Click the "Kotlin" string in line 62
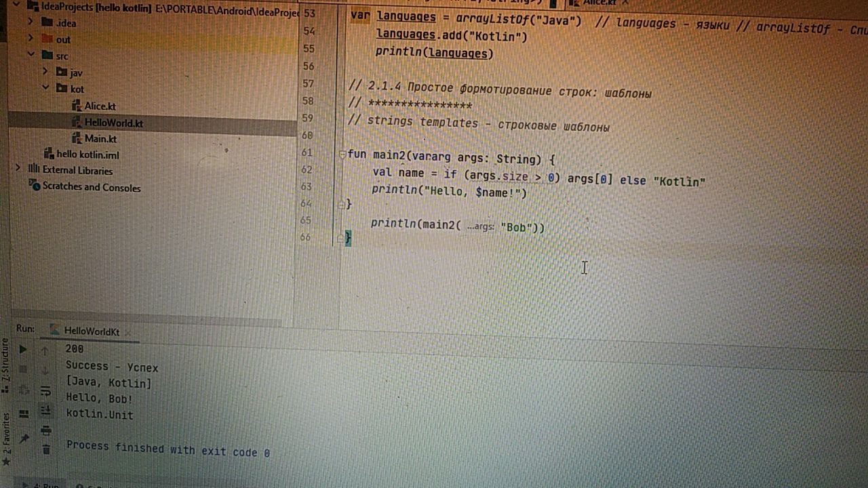Viewport: 868px width, 488px height. [679, 182]
